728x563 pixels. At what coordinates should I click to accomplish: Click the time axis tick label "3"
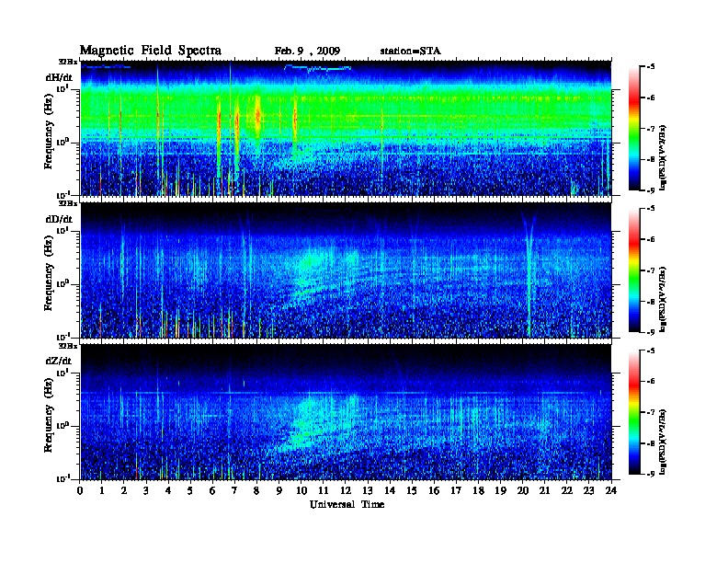pos(146,490)
